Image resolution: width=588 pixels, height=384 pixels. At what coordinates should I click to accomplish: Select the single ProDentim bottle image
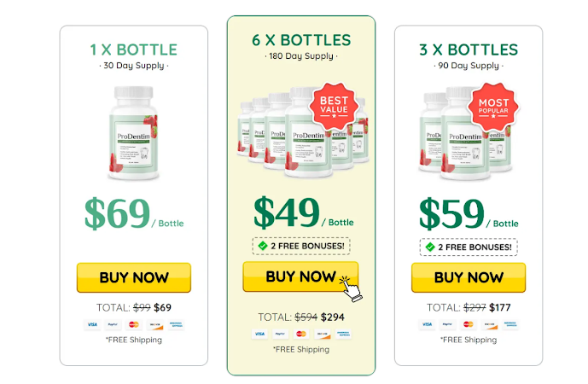click(133, 133)
